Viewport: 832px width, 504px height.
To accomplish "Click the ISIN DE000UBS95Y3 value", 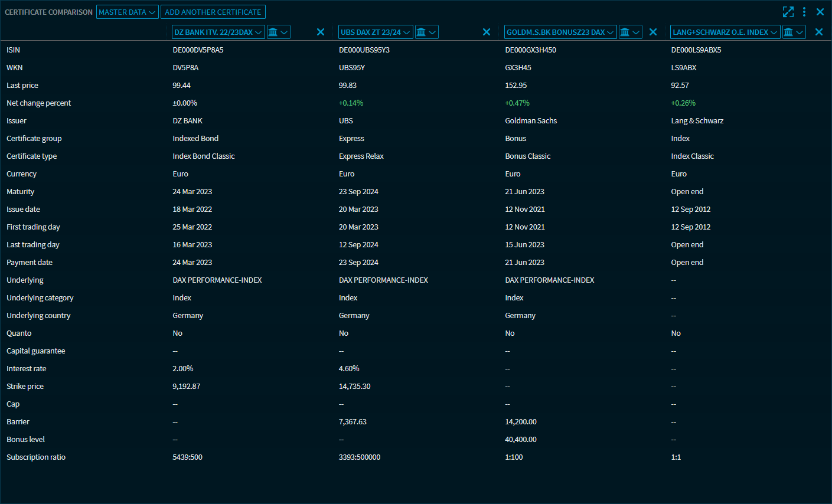I will (364, 50).
